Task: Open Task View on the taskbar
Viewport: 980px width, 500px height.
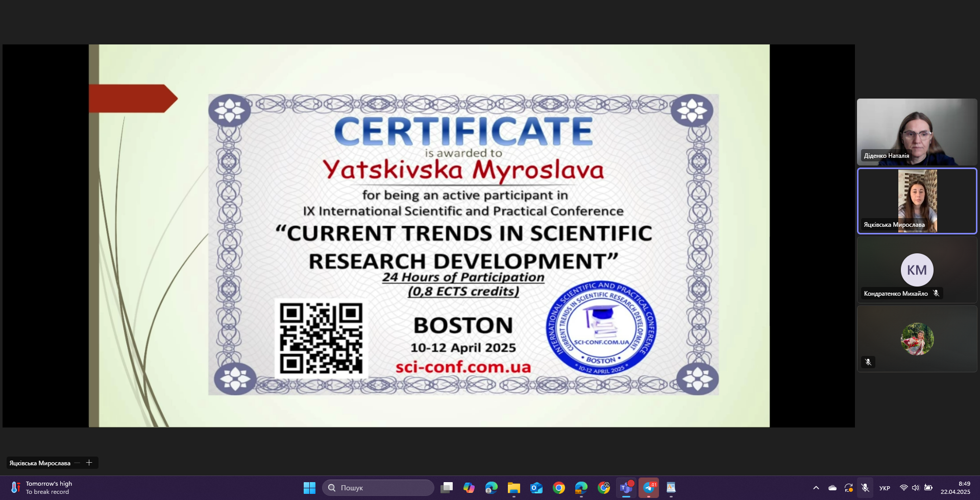Action: pyautogui.click(x=447, y=488)
